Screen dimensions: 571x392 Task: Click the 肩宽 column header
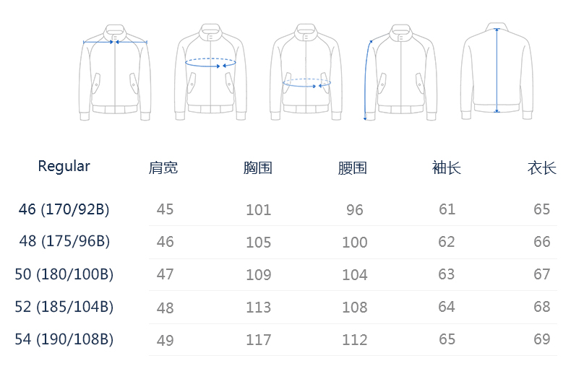tap(163, 167)
